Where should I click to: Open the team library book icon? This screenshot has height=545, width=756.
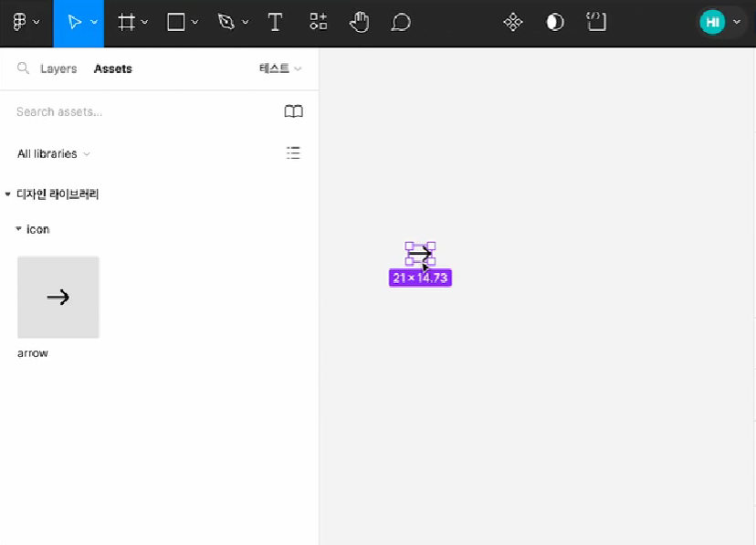point(293,111)
